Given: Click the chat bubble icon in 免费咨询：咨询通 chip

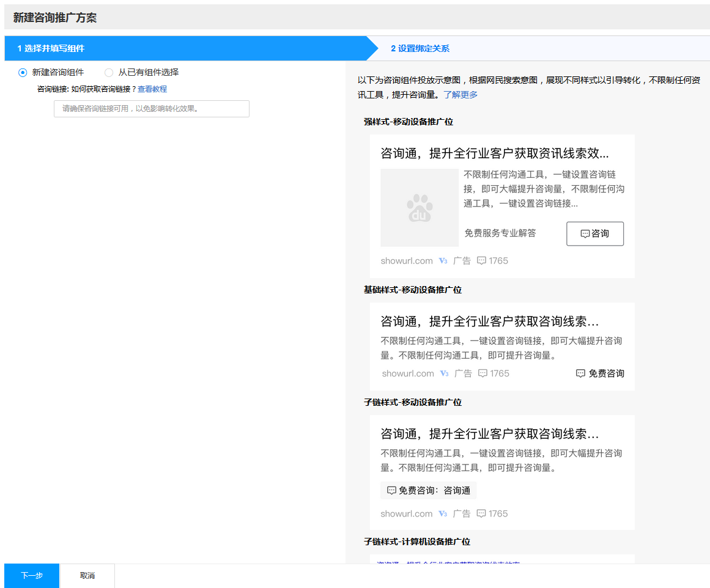Looking at the screenshot, I should (391, 491).
